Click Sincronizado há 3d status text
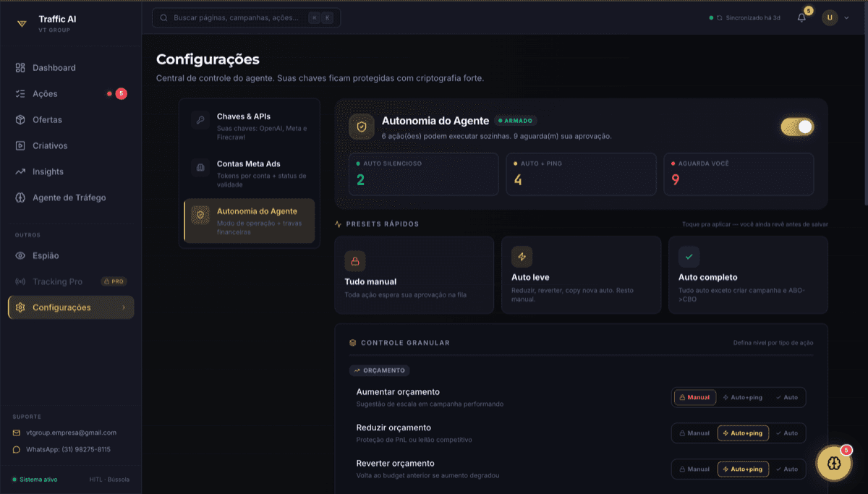 tap(753, 17)
